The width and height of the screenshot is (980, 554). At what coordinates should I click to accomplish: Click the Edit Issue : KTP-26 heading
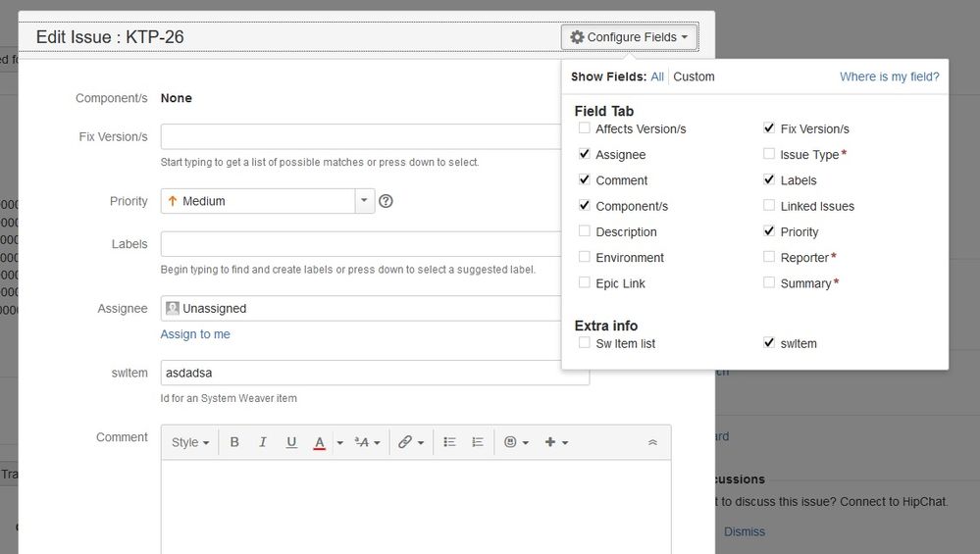click(110, 37)
